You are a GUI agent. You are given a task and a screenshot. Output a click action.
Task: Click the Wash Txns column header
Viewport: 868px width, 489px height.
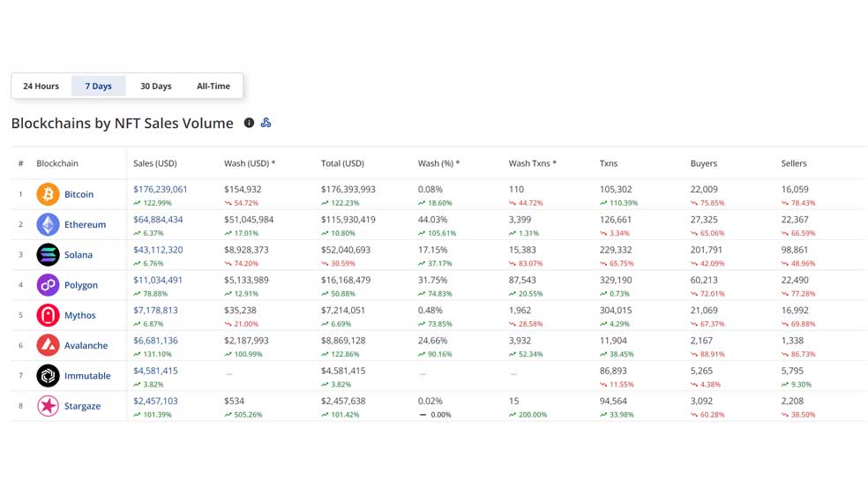(533, 163)
